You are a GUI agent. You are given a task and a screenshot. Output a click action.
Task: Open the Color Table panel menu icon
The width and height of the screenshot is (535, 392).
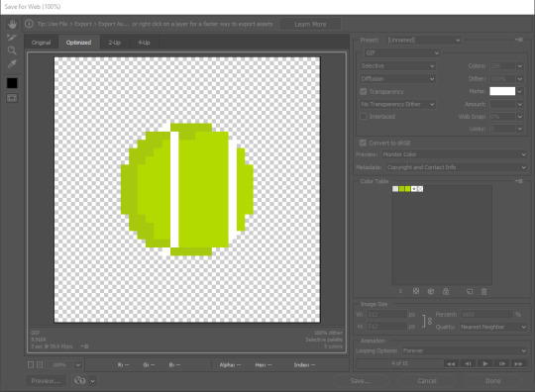519,181
